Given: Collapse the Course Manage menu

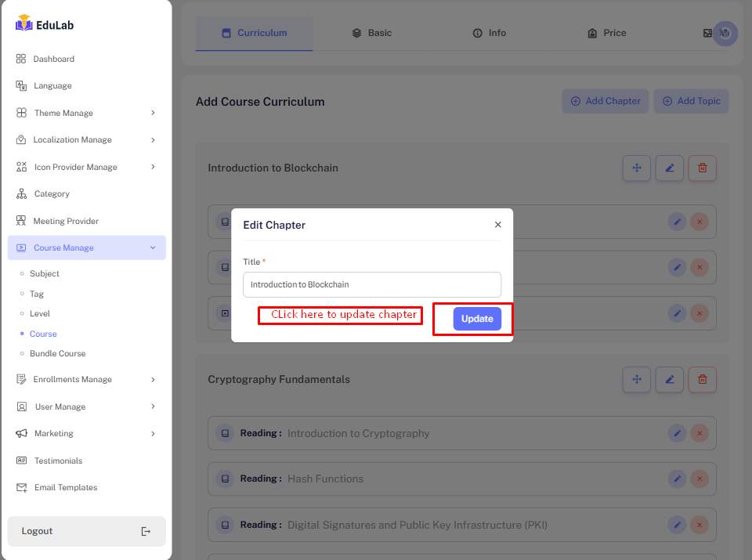Looking at the screenshot, I should (x=86, y=247).
